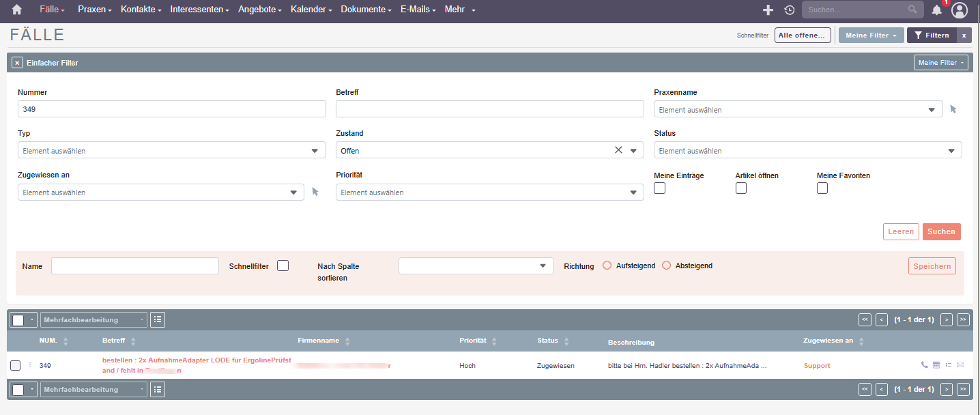Viewport: 980px width, 415px height.
Task: Go to the Home icon
Action: tap(17, 10)
